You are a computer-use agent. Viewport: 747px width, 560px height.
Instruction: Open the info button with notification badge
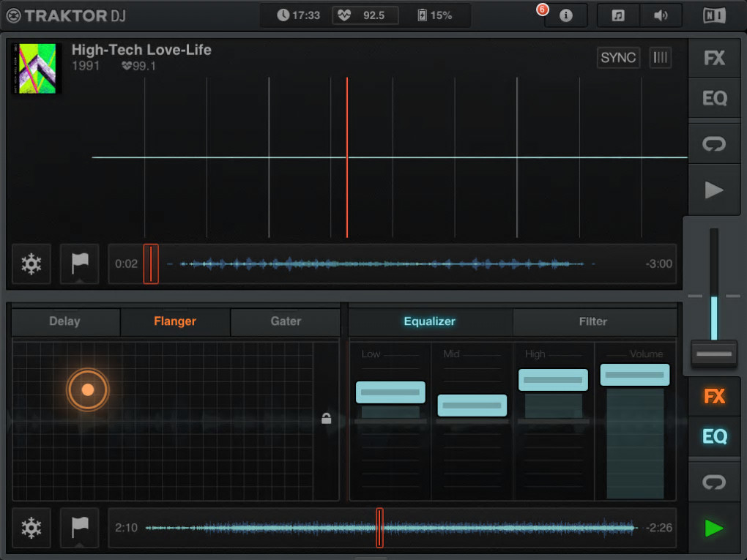pos(565,15)
